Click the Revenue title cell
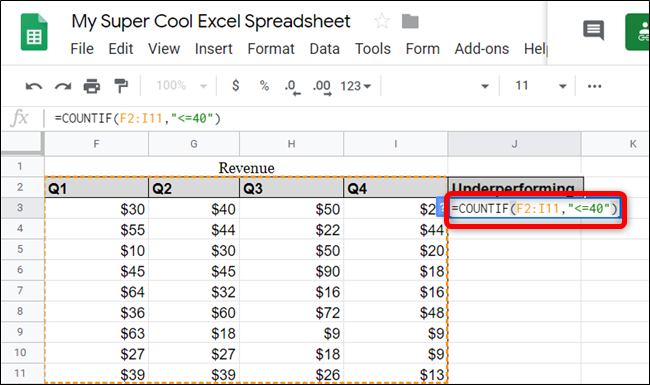Image resolution: width=650 pixels, height=385 pixels. coord(246,167)
